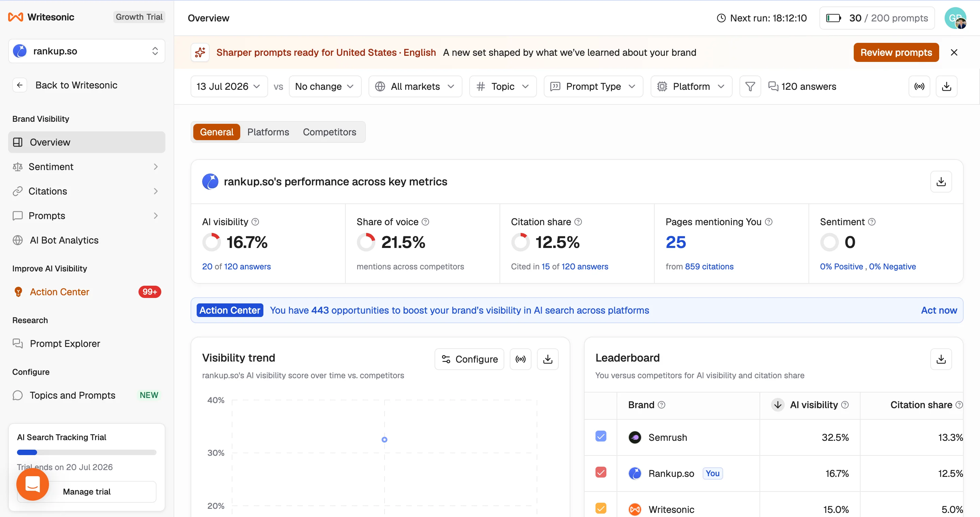Click the back arrow next to Back to Writesonic
Image resolution: width=980 pixels, height=517 pixels.
pos(20,85)
